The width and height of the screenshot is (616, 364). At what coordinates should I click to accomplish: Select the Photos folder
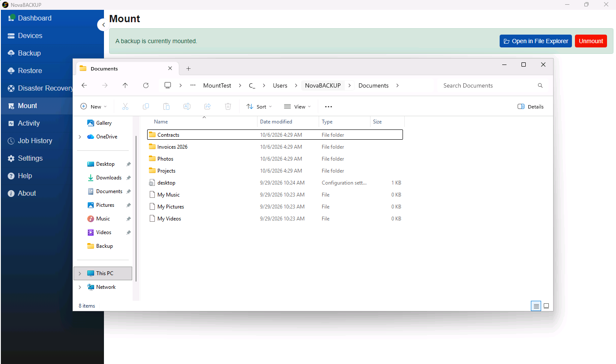(x=275, y=159)
